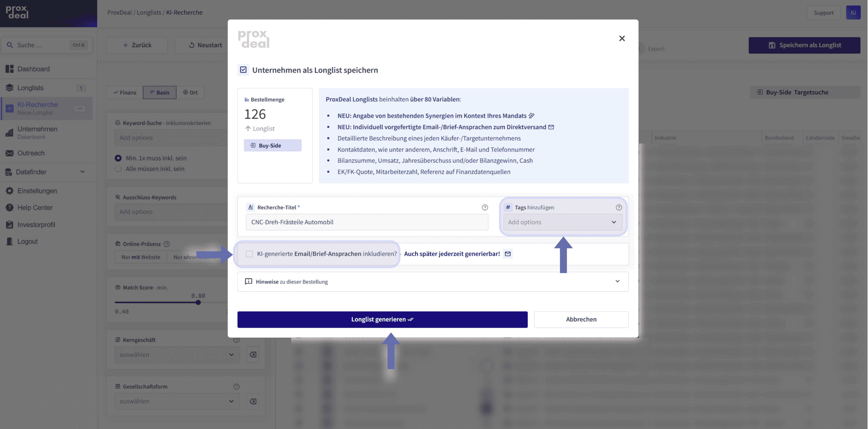Collapse the KI-Recherche sidebar item toggle
Image resolution: width=868 pixels, height=429 pixels.
click(80, 108)
